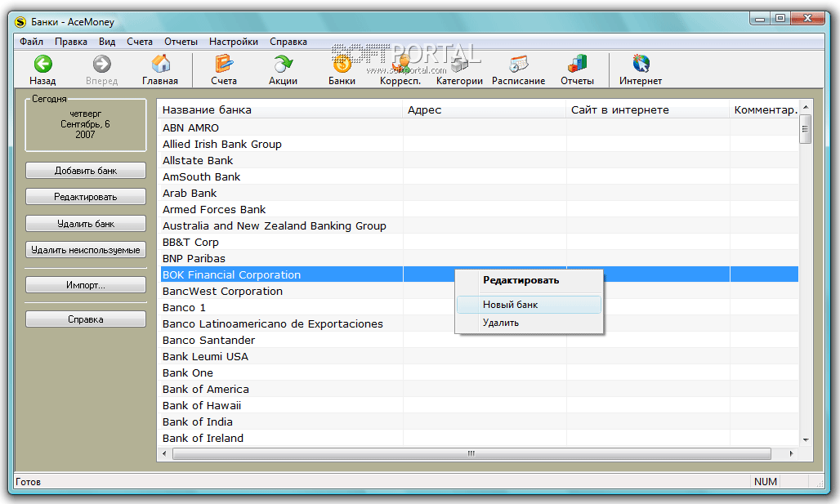Click the Редактировать sidebar button
This screenshot has width=840, height=504.
pyautogui.click(x=86, y=197)
